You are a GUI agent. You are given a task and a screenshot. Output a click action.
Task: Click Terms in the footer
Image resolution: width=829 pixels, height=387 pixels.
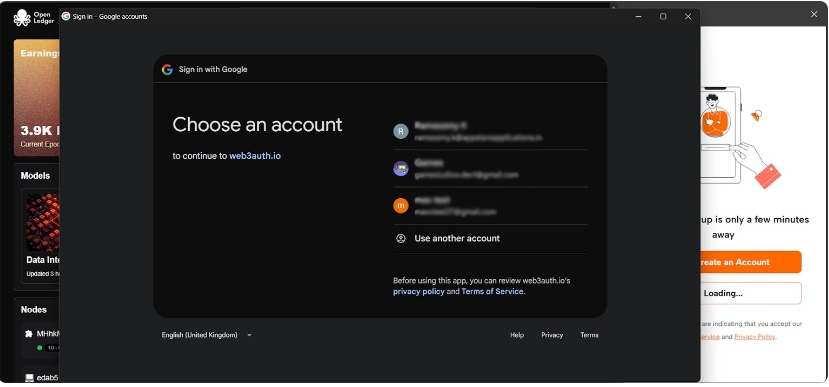pos(589,335)
